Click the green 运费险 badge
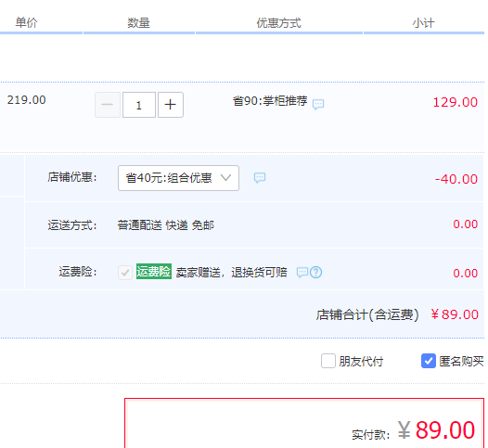The width and height of the screenshot is (488, 448). click(154, 271)
